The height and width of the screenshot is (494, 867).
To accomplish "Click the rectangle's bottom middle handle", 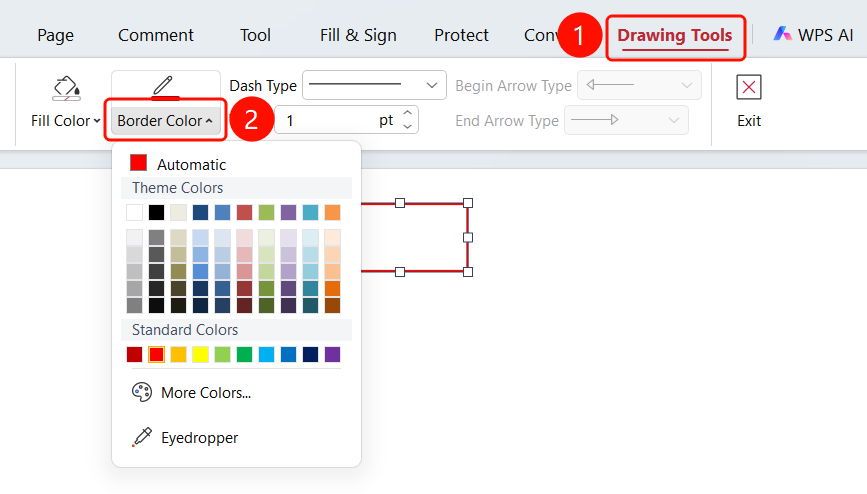I will [x=400, y=272].
